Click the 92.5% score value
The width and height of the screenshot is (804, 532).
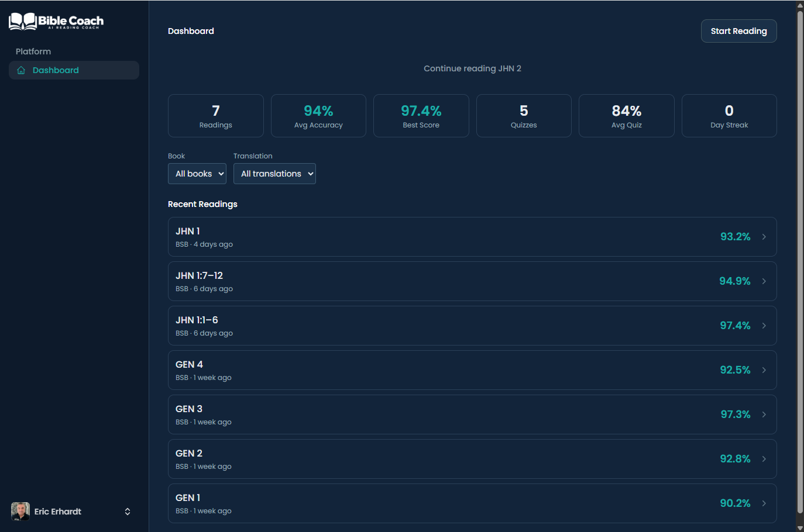pos(735,370)
